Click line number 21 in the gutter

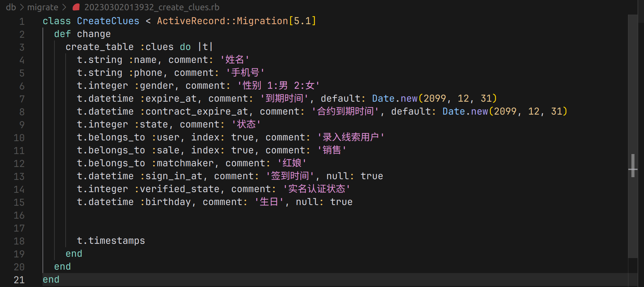point(19,280)
